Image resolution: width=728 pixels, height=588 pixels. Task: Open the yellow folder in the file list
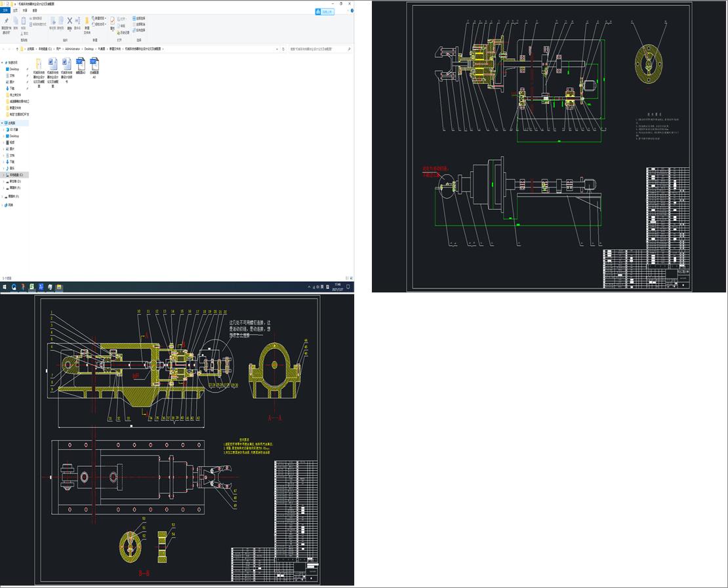click(39, 64)
